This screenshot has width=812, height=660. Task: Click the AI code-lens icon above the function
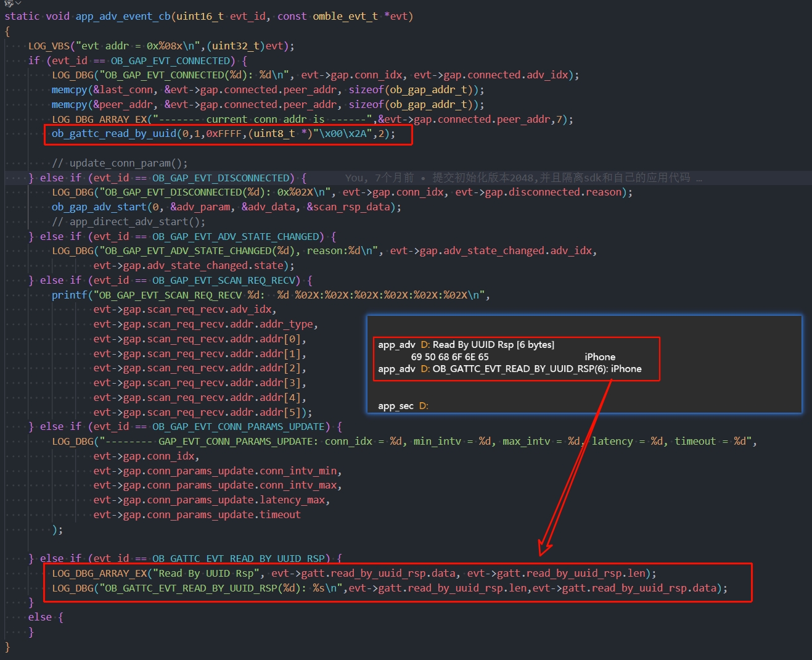pos(8,3)
